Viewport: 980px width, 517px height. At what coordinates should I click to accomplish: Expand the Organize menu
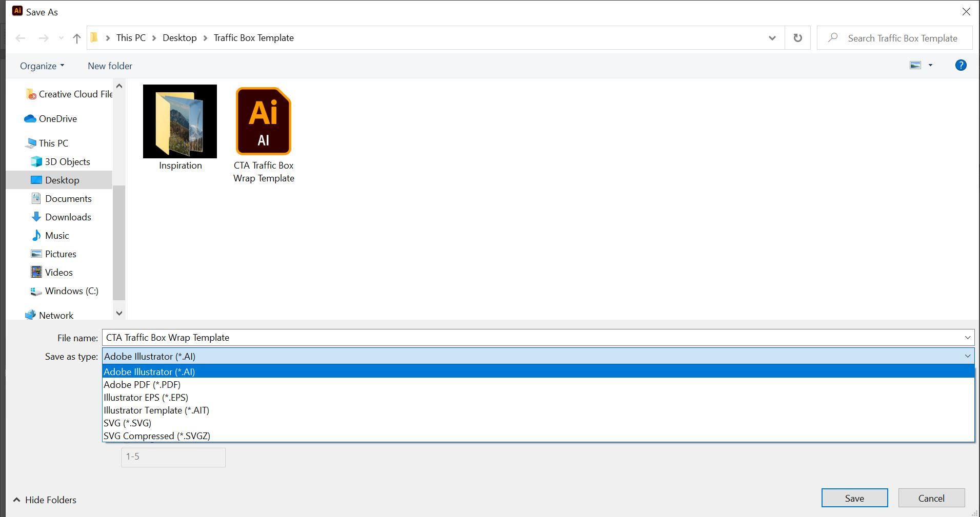click(x=41, y=66)
